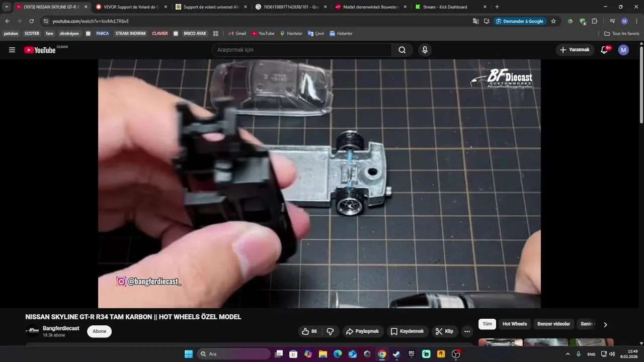Image resolution: width=644 pixels, height=362 pixels.
Task: Click Demander à Google button
Action: pyautogui.click(x=520, y=21)
